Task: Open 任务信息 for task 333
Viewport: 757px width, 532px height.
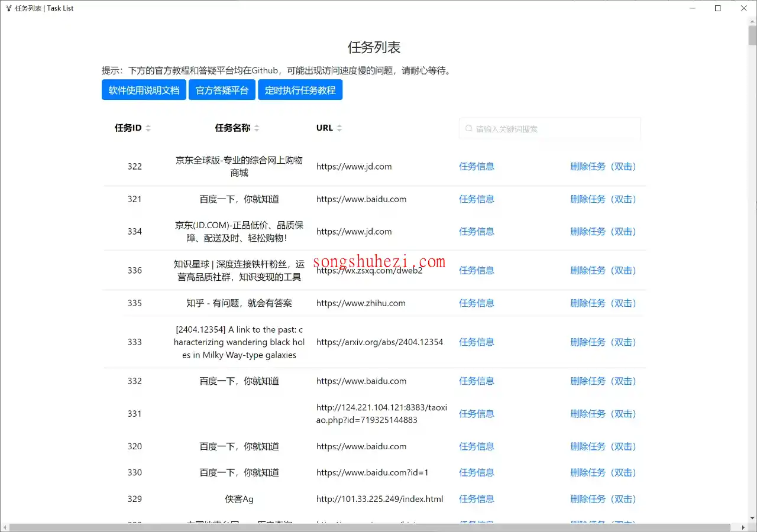Action: 477,342
